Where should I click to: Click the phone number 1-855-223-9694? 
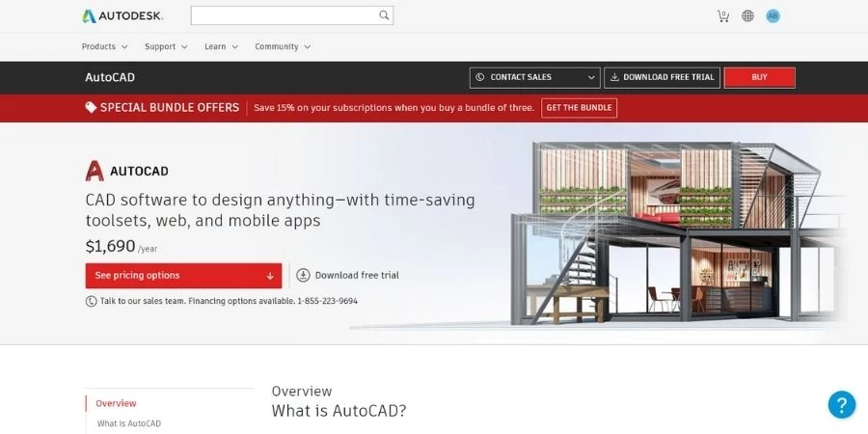[327, 301]
